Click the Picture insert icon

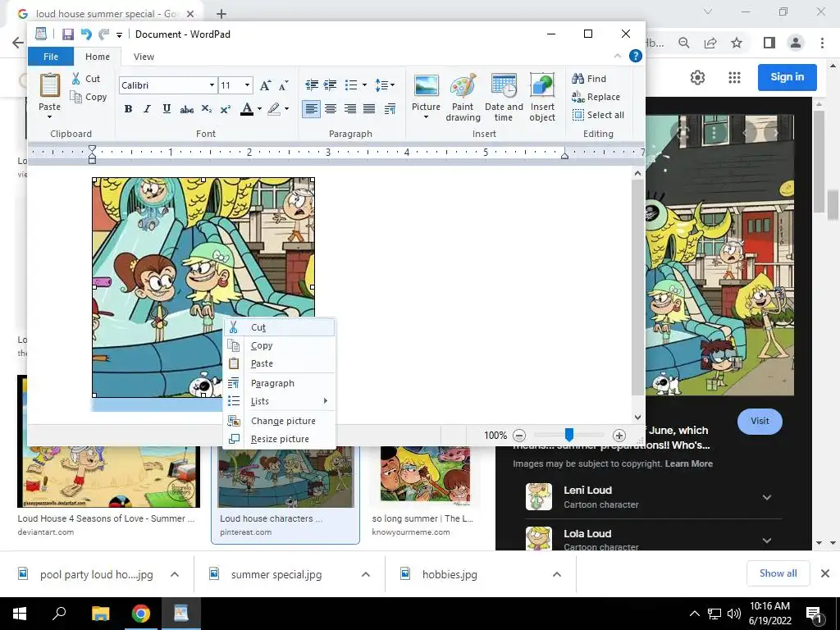click(426, 85)
